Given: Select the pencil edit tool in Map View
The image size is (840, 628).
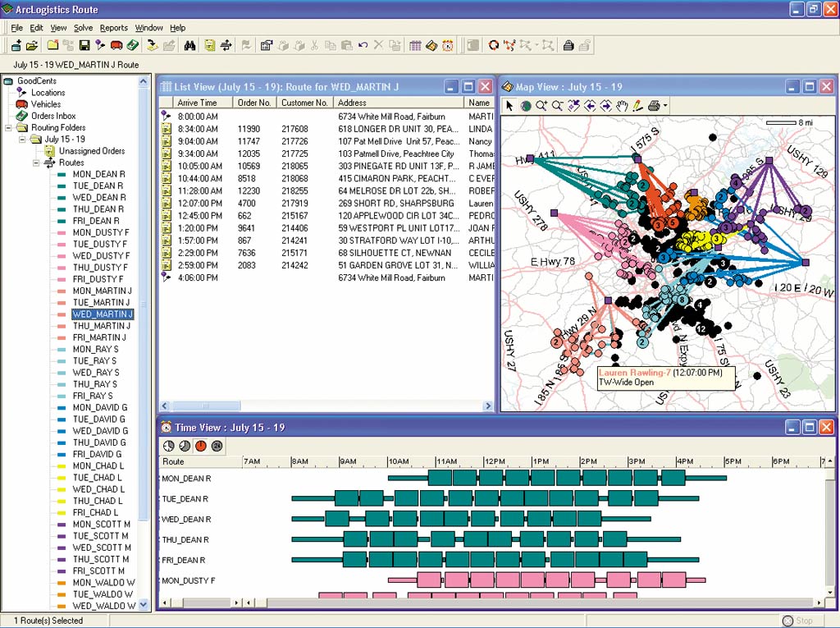Looking at the screenshot, I should 637,106.
